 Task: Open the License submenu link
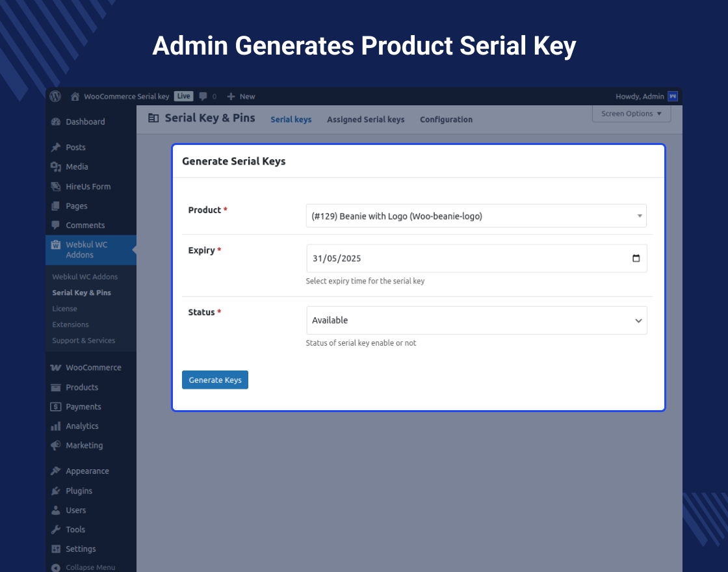pyautogui.click(x=64, y=309)
